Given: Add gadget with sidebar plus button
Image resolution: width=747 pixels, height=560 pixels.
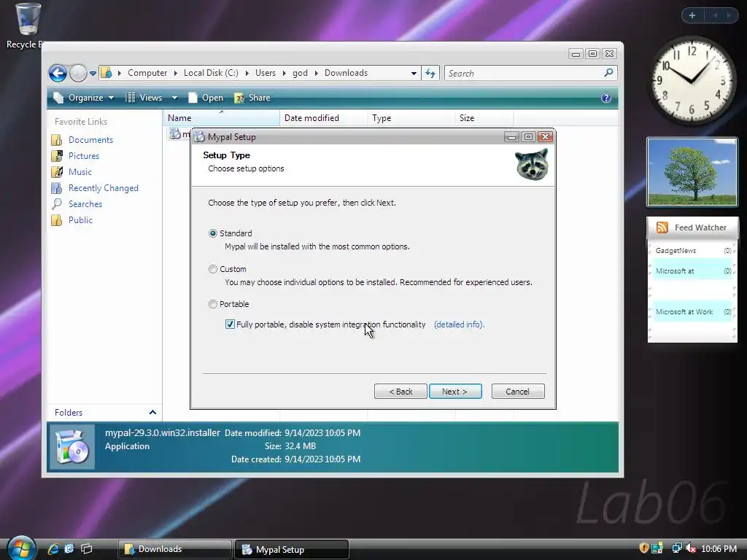Looking at the screenshot, I should [x=692, y=15].
